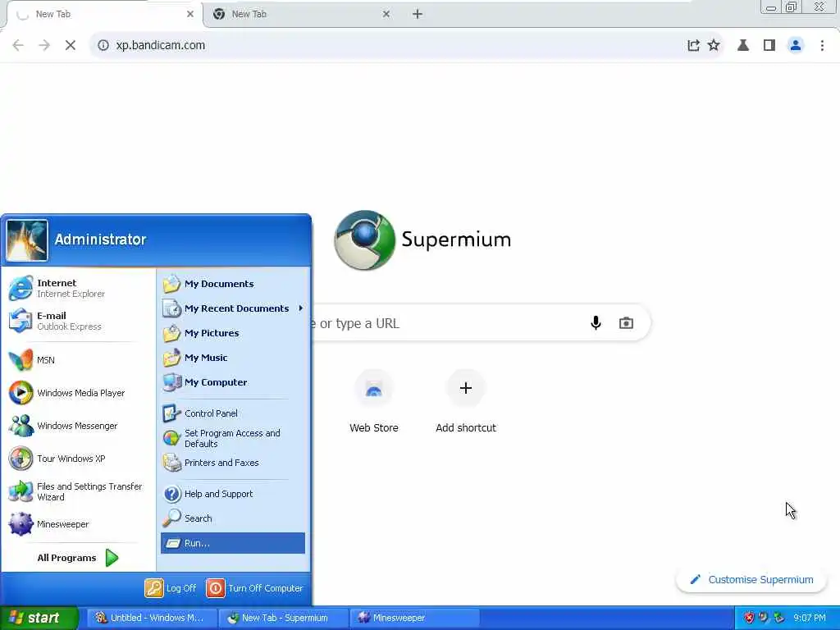Open the browser three-dot menu
Image resolution: width=840 pixels, height=630 pixels.
coord(822,46)
